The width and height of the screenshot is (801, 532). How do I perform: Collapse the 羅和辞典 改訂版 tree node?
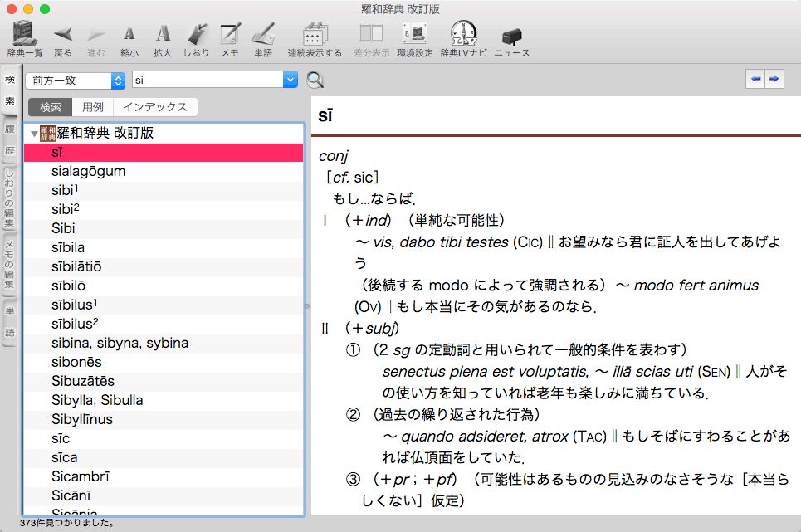34,134
